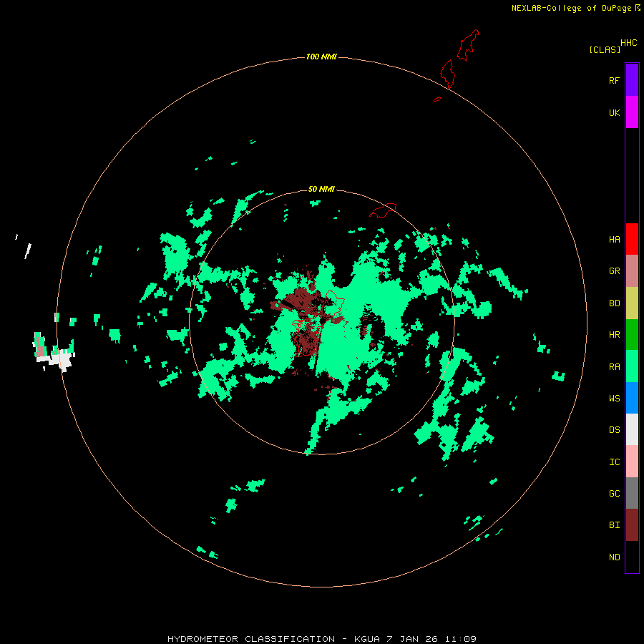Click the ND black legend block
The image size is (644, 644).
coord(632,557)
